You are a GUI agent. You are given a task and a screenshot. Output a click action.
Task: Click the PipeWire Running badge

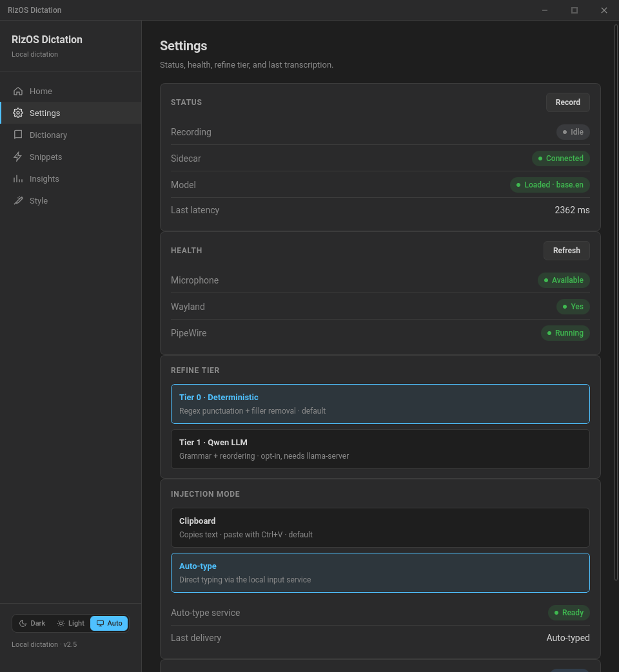[565, 333]
